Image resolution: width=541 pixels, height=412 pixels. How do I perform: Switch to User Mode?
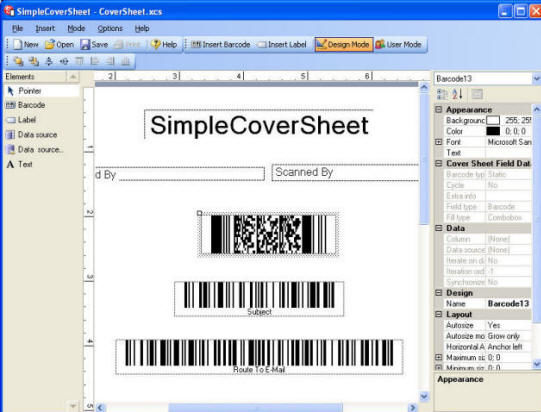click(399, 45)
